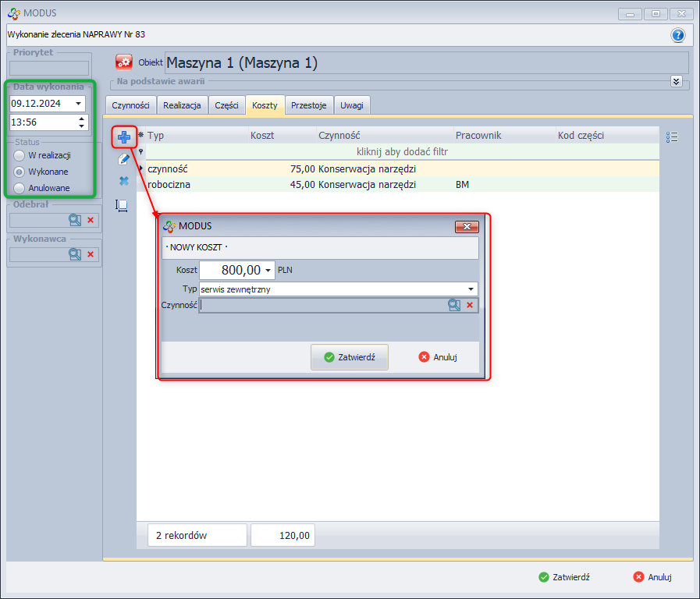Click the blue plus add cost icon
This screenshot has width=700, height=599.
click(123, 137)
